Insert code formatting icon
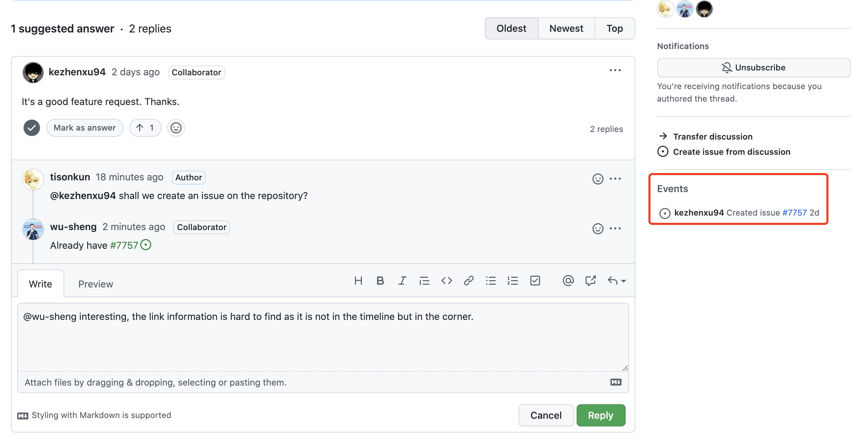Screen dimensions: 868x445 (446, 281)
